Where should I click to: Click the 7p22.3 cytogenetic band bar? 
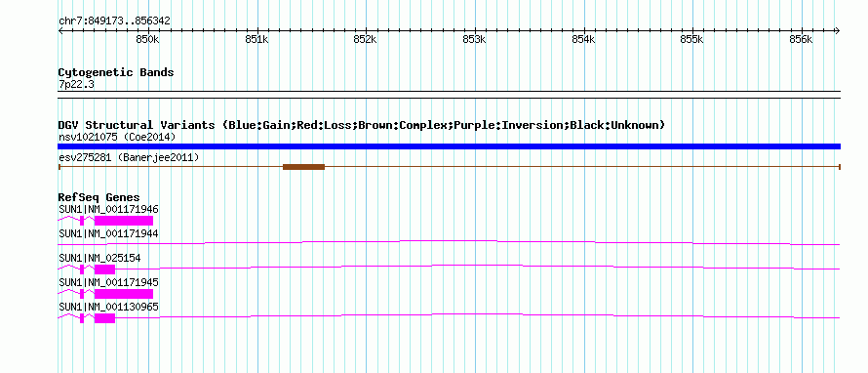(x=449, y=94)
